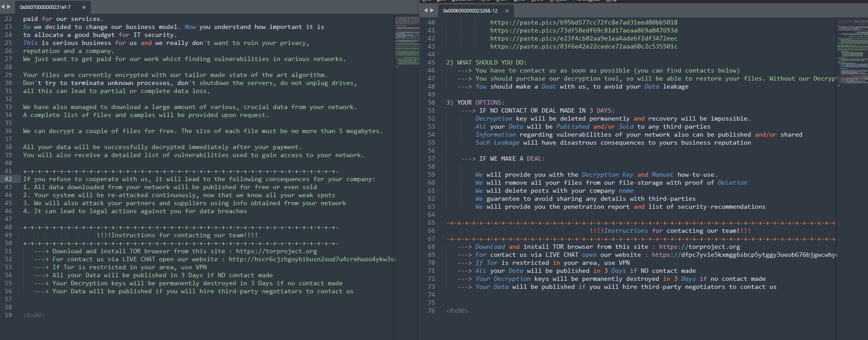Click left line "If Tor is restricted in your area, use VPN"
Screen dimensions: 868x340
coord(120,267)
